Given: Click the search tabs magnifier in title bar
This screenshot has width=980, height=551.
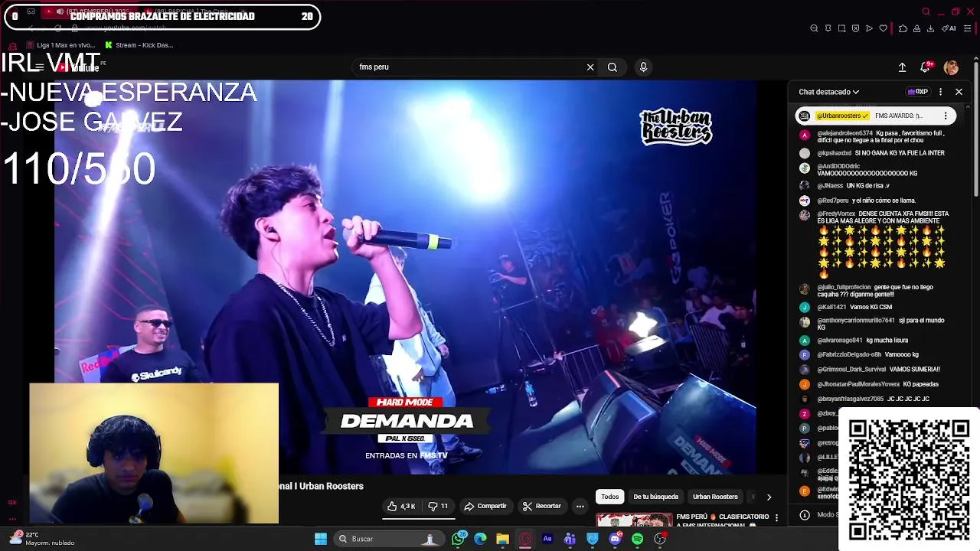Looking at the screenshot, I should (926, 11).
